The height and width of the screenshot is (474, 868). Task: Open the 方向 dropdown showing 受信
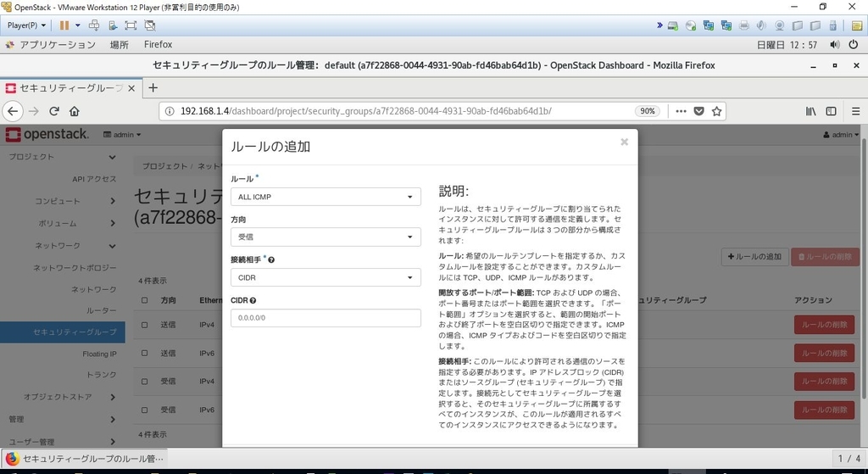coord(325,237)
